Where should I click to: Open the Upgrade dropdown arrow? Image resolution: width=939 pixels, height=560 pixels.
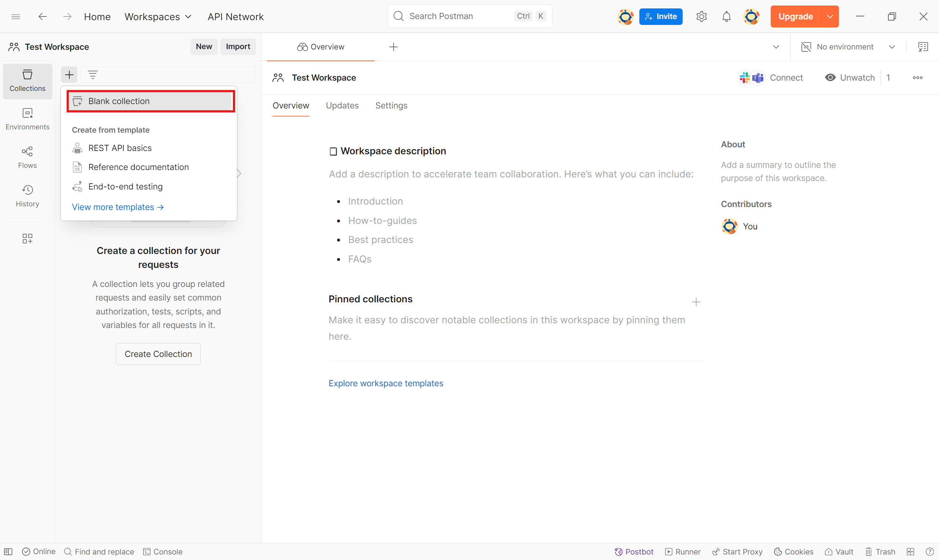click(x=830, y=16)
